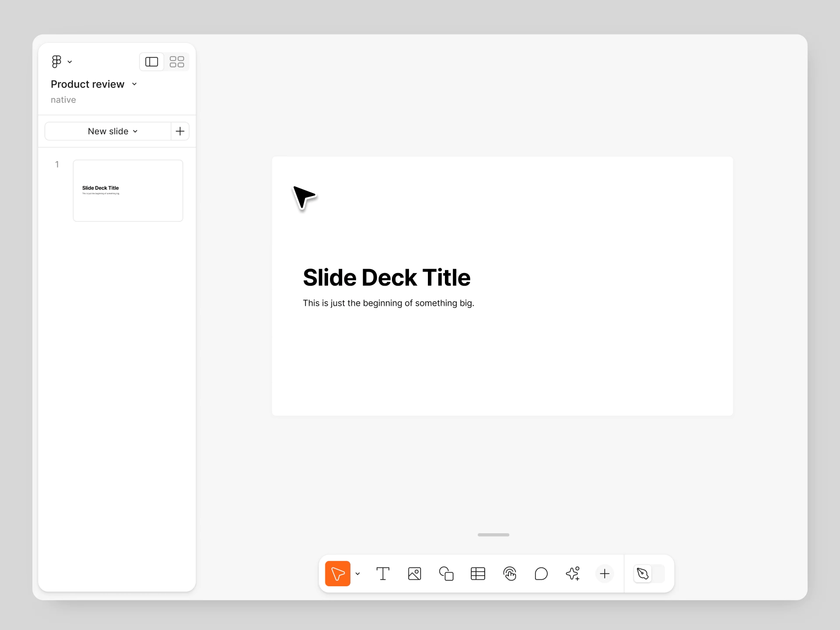The width and height of the screenshot is (840, 630).
Task: Add a slide with plus icon
Action: (180, 131)
